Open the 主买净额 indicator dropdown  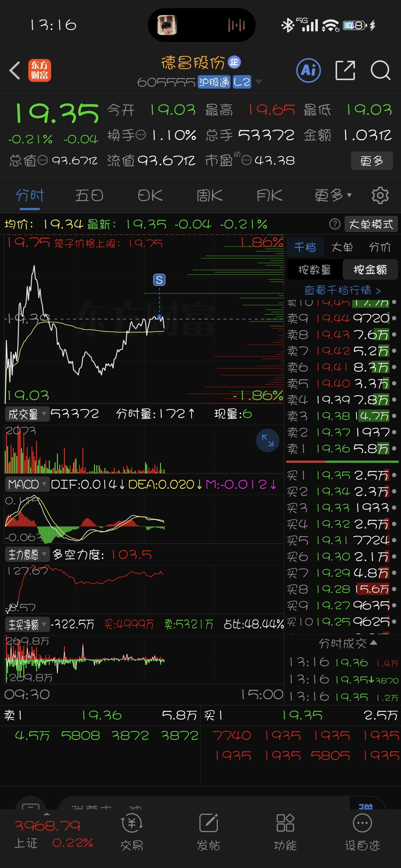(x=27, y=624)
